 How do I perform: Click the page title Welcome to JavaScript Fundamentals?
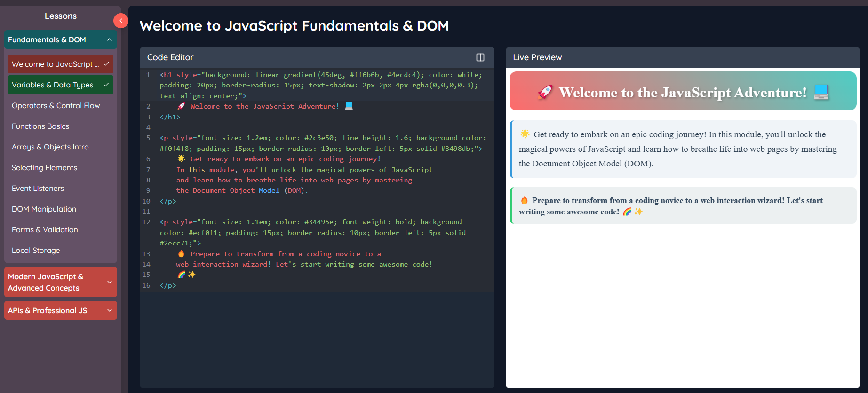click(295, 25)
